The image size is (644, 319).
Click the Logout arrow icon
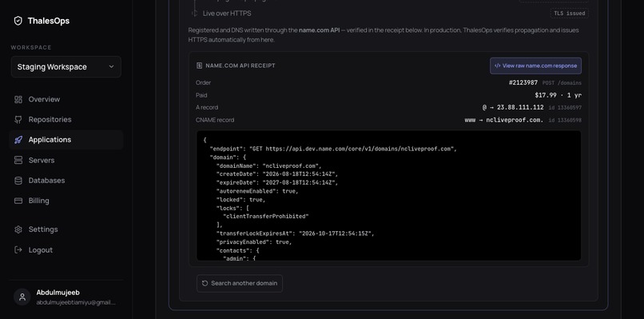point(18,250)
